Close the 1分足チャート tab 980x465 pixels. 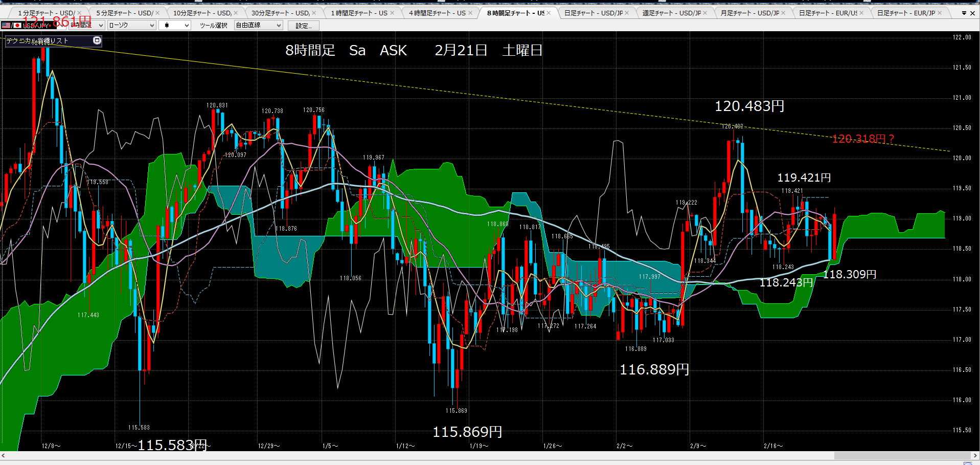(79, 13)
